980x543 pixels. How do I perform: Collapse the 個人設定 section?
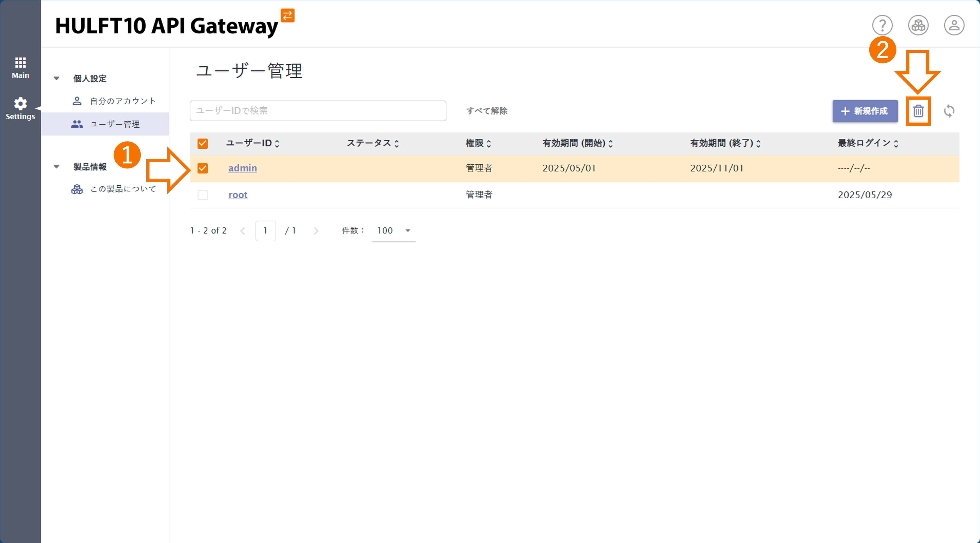57,78
